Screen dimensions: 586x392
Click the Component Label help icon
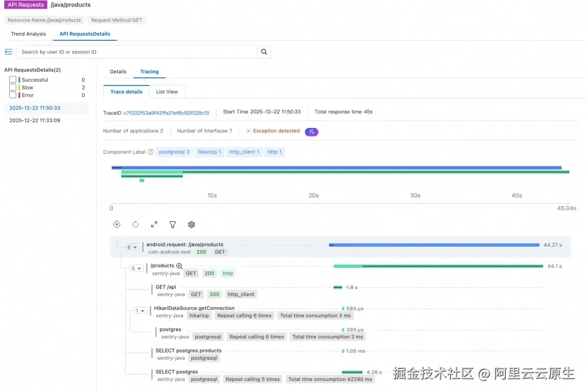tap(151, 152)
